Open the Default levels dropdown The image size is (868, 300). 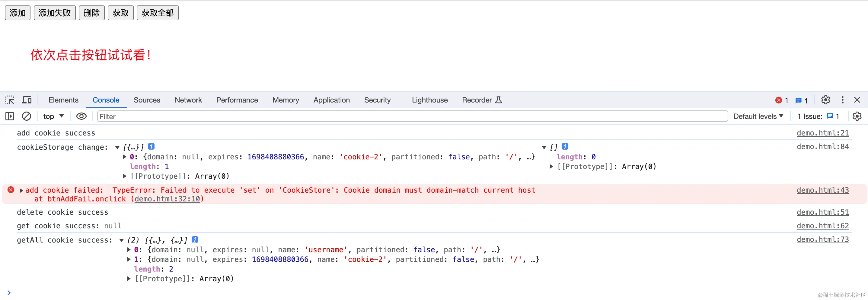tap(758, 116)
